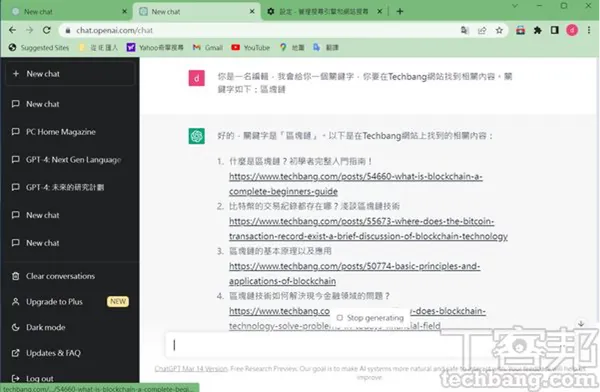Open the basic principles of blockchain link
The height and width of the screenshot is (392, 600).
[x=354, y=273]
